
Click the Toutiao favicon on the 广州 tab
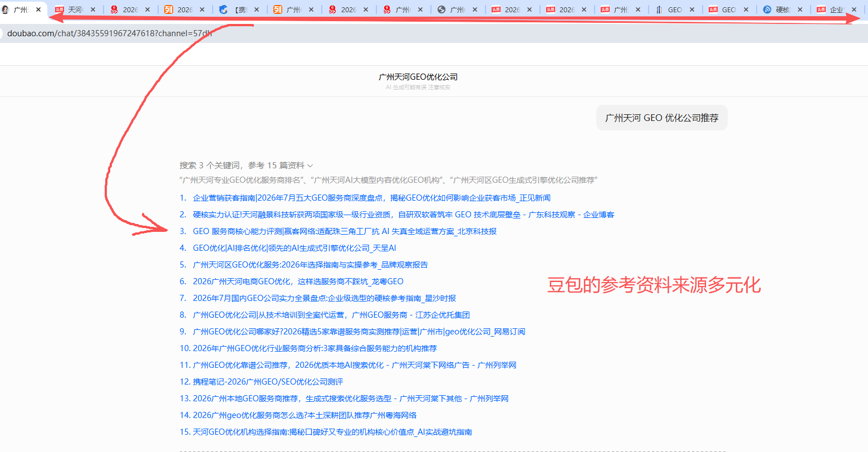605,9
